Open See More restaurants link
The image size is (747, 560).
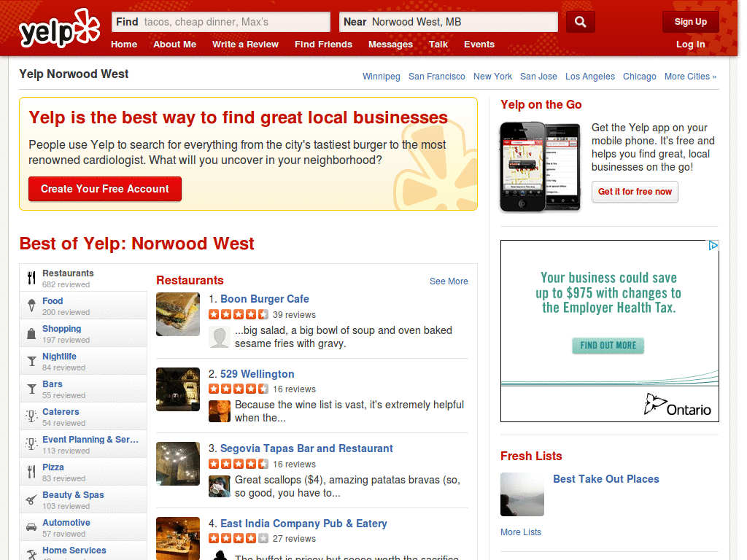(449, 281)
